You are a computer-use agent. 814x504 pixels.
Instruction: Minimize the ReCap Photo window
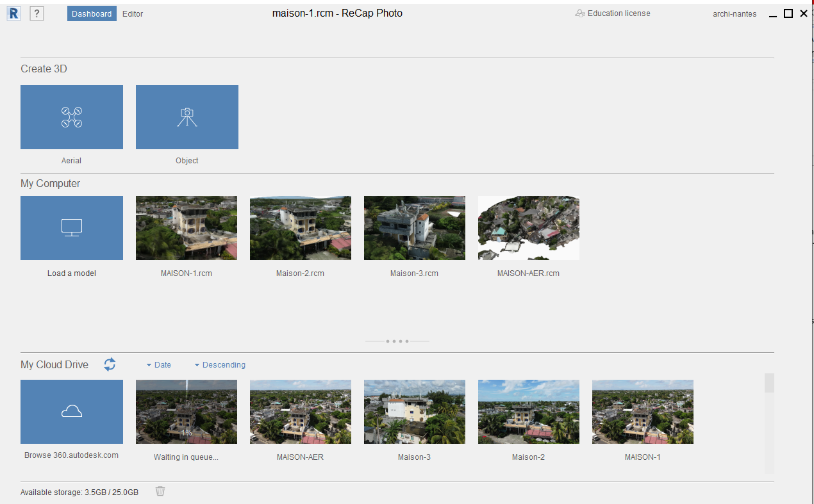click(x=773, y=15)
